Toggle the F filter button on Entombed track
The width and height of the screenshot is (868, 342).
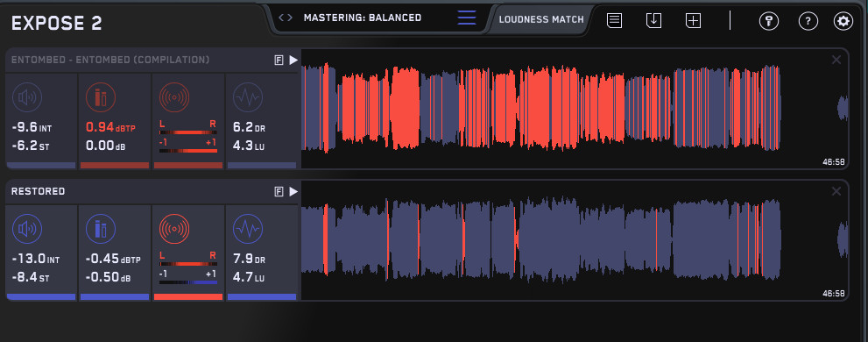pos(279,60)
